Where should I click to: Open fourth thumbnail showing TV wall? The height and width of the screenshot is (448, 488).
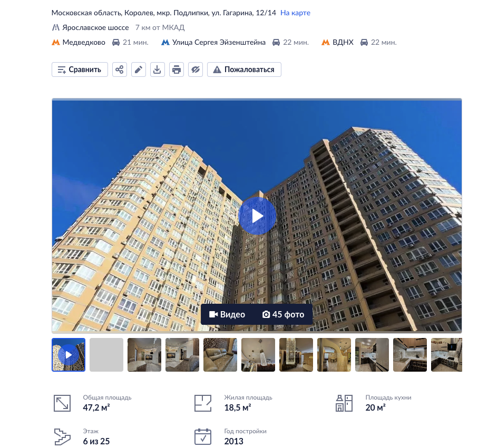[182, 355]
